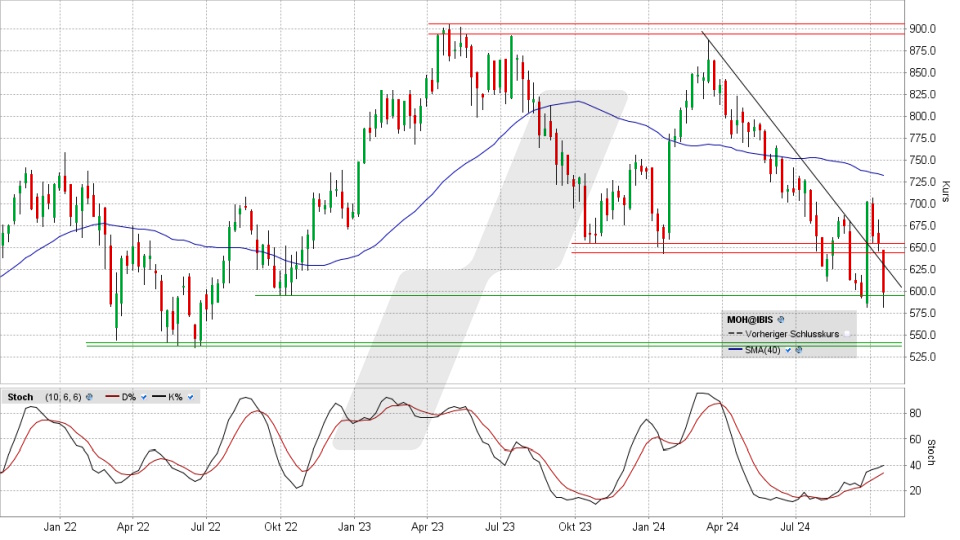Click the 40 level on Stoch axis

[915, 465]
